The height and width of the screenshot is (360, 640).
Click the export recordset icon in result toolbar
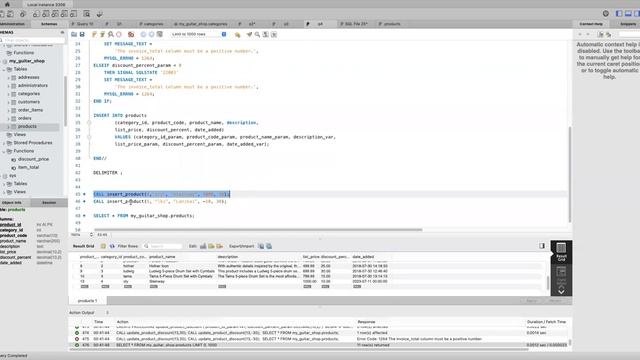(x=261, y=246)
